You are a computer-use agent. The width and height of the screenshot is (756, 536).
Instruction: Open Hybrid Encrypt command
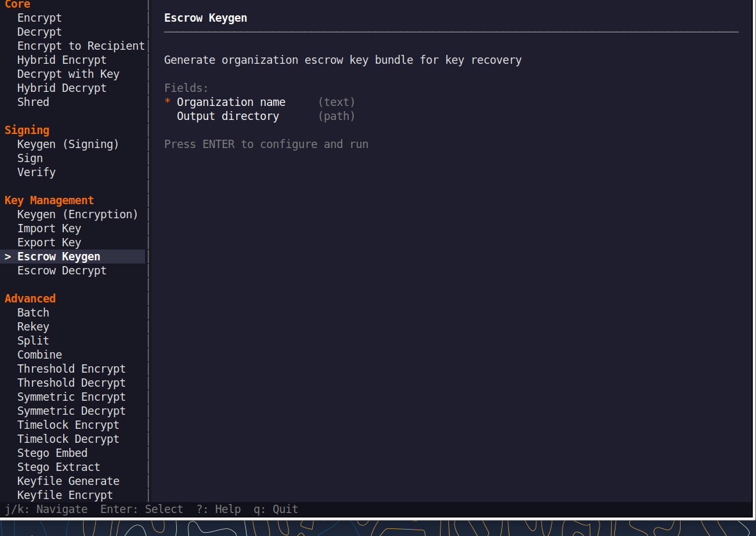click(x=62, y=60)
